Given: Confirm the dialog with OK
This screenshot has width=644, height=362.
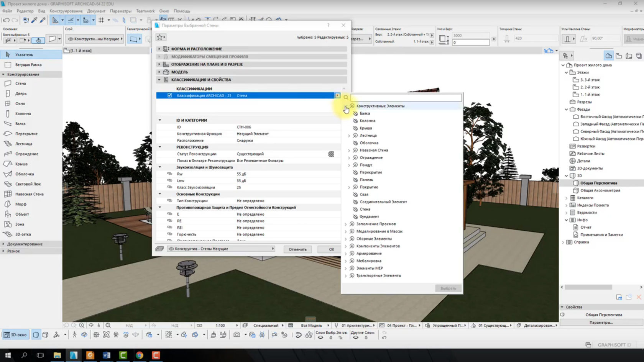Looking at the screenshot, I should click(331, 249).
